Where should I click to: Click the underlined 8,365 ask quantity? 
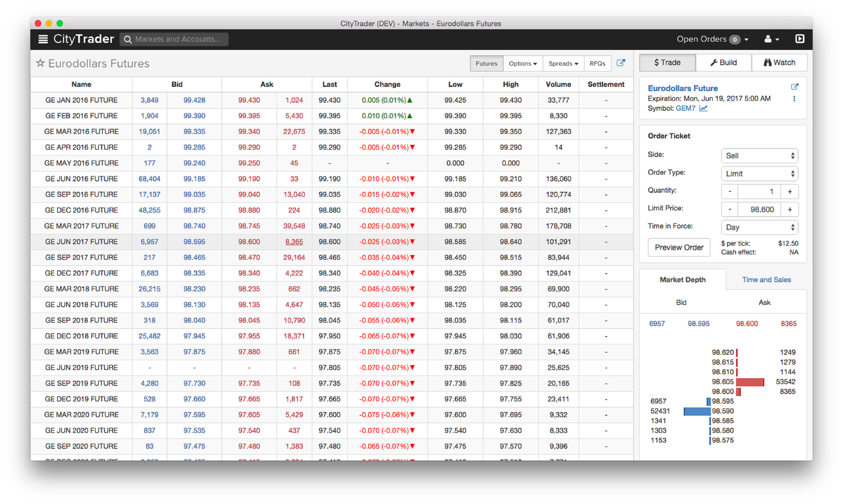tap(294, 242)
